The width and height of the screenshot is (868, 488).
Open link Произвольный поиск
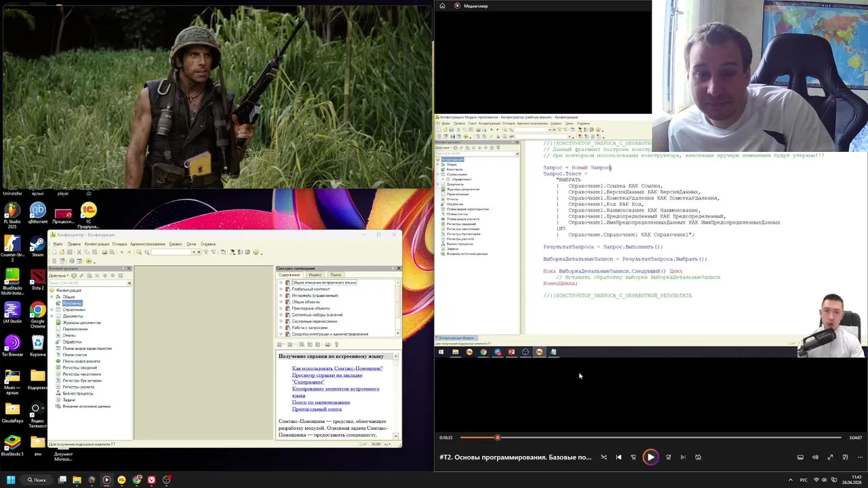317,409
